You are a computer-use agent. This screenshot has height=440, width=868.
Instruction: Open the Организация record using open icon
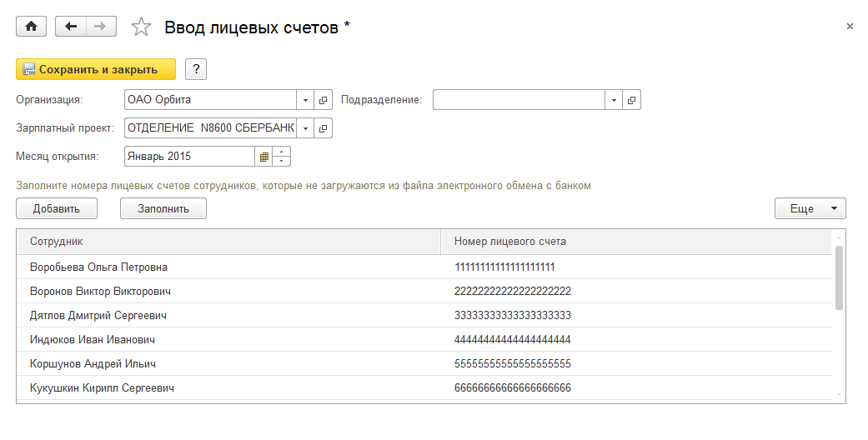click(x=324, y=100)
